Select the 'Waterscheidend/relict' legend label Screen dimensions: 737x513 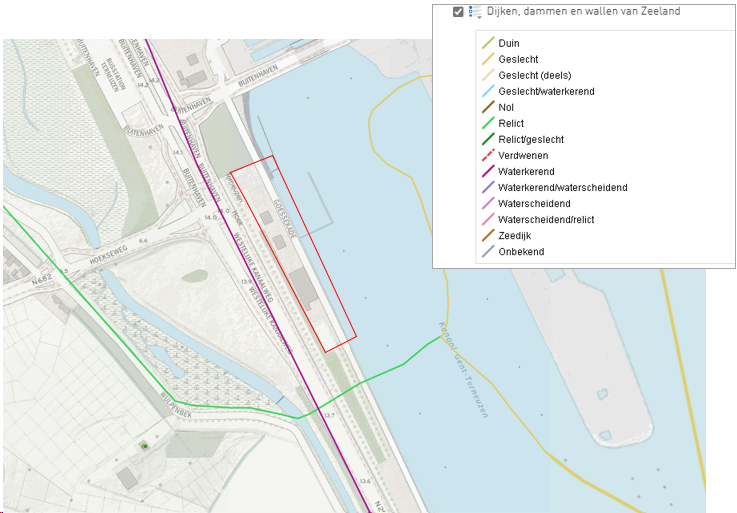click(x=546, y=220)
